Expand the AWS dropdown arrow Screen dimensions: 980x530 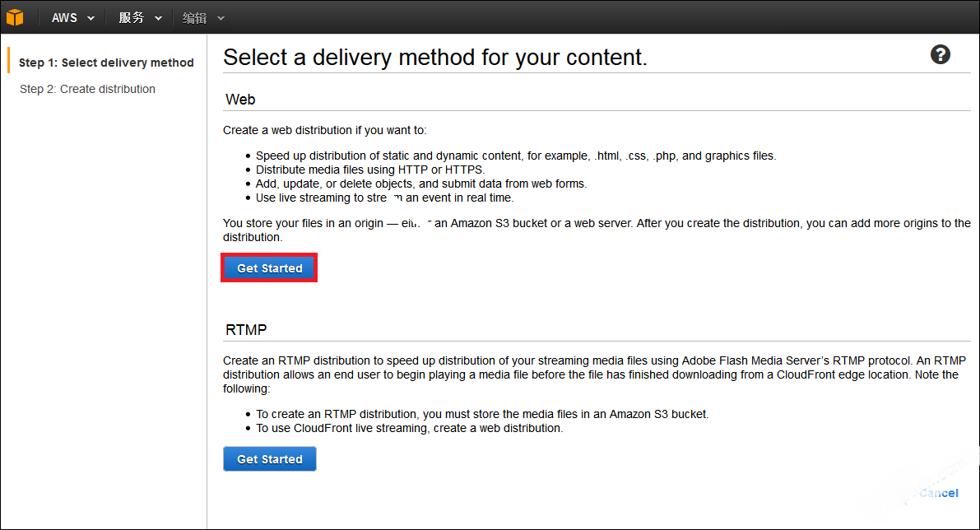[91, 19]
